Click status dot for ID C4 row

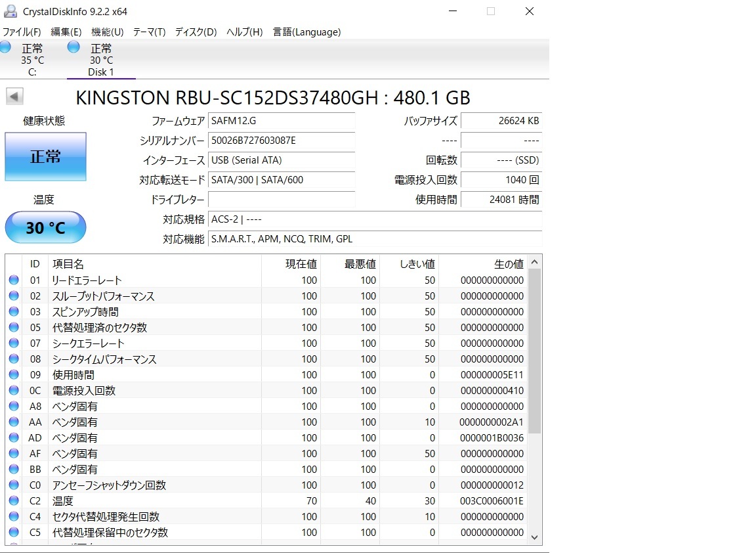click(14, 516)
